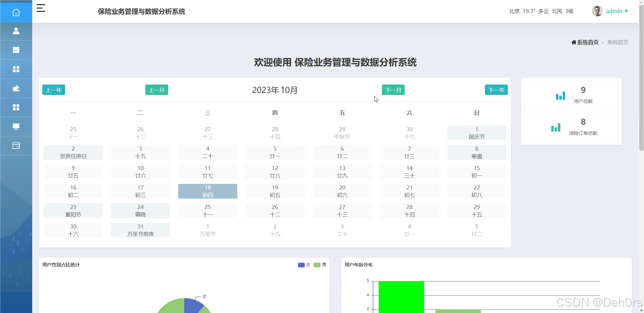Image resolution: width=644 pixels, height=313 pixels.
Task: Click the bar chart icon beside 用户总数
Action: (x=560, y=96)
